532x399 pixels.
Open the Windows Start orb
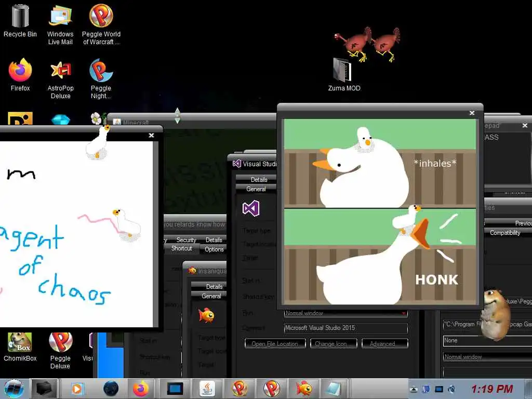pyautogui.click(x=14, y=389)
